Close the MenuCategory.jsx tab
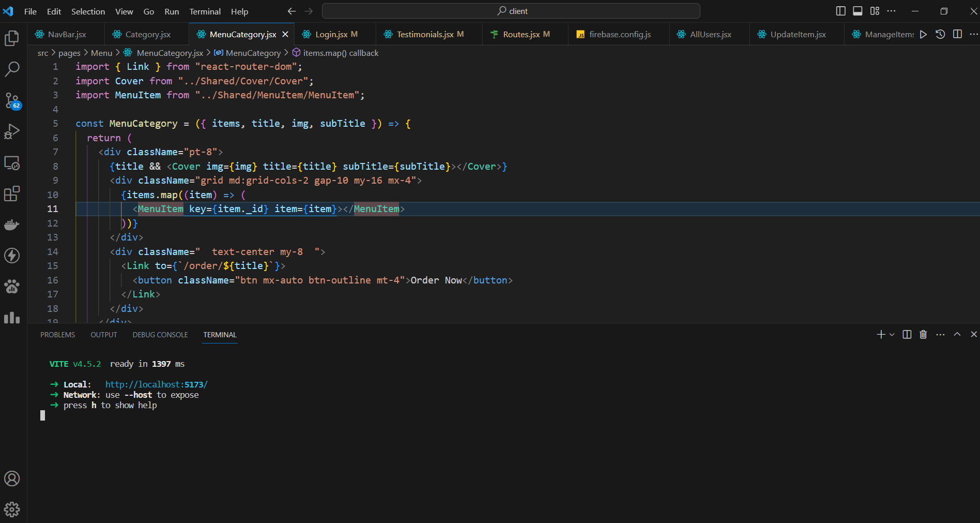The height and width of the screenshot is (523, 980). click(x=285, y=34)
